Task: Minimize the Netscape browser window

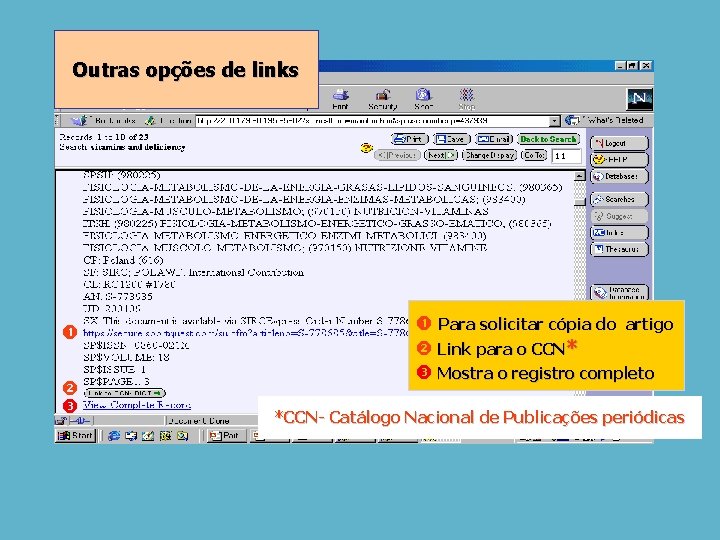Action: click(x=620, y=66)
